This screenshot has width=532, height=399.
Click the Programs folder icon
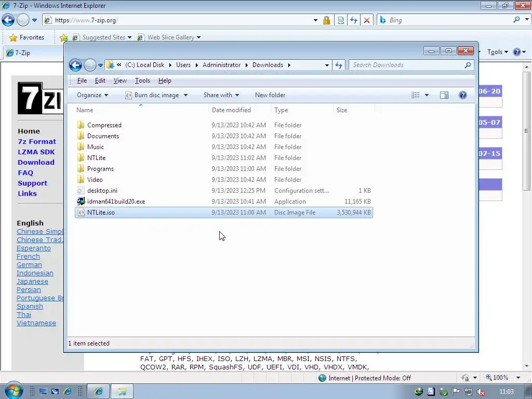pos(81,169)
